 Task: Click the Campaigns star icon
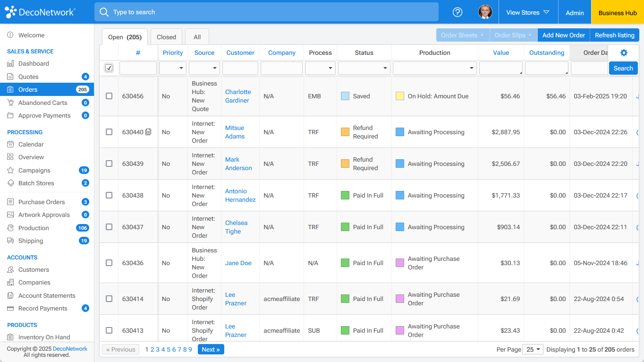click(x=10, y=171)
